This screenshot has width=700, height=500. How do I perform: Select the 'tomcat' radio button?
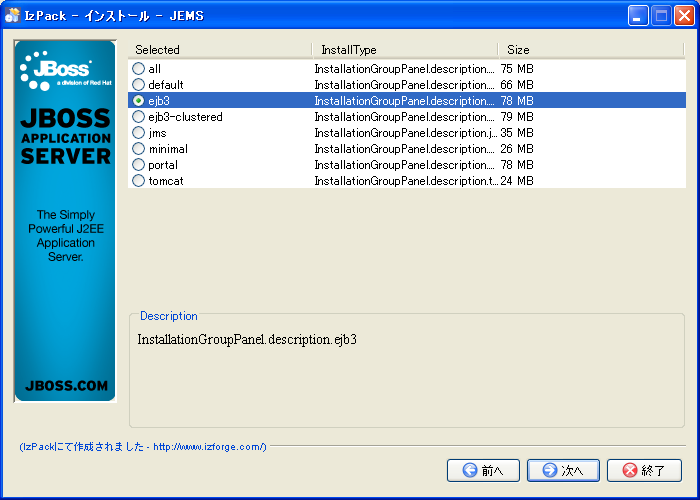tap(138, 181)
